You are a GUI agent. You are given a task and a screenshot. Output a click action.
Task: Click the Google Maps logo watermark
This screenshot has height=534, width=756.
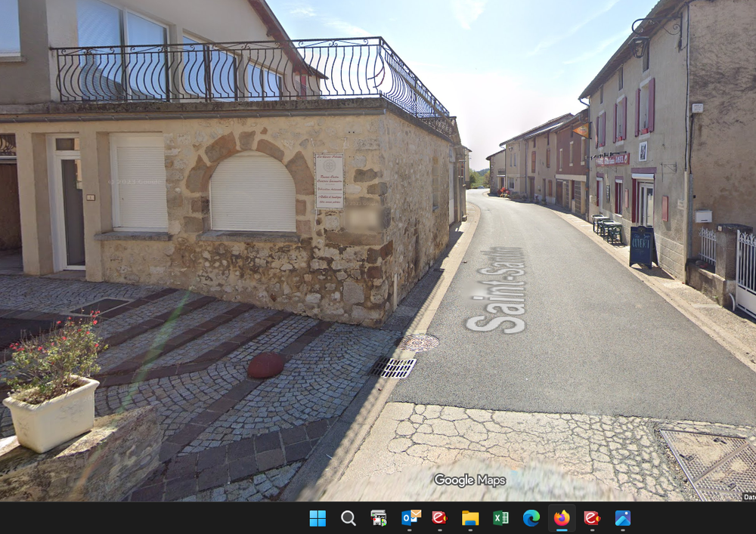coord(469,480)
